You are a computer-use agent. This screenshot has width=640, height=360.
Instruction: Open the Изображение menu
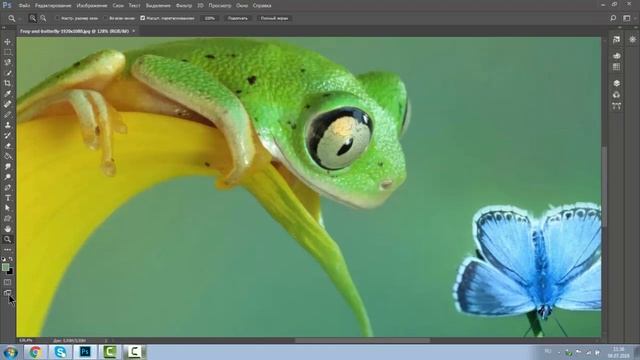click(x=92, y=6)
